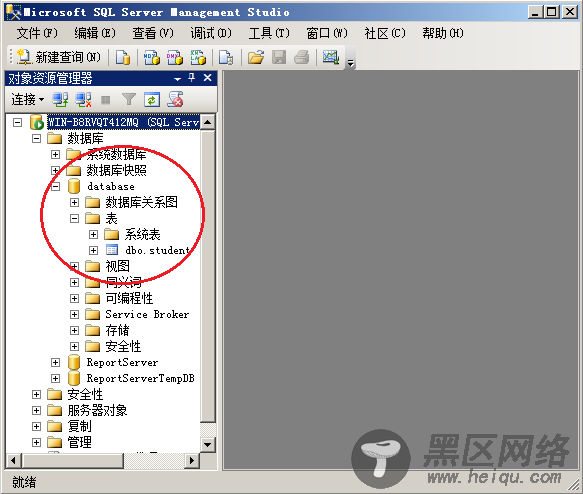
Task: Expand the dbo.student table node
Action: click(x=93, y=251)
